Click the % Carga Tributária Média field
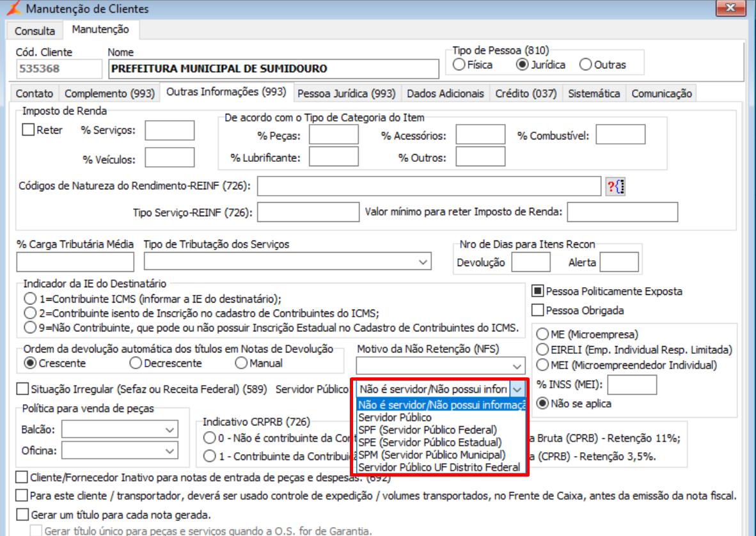Screen dimensions: 756x536 pos(75,262)
